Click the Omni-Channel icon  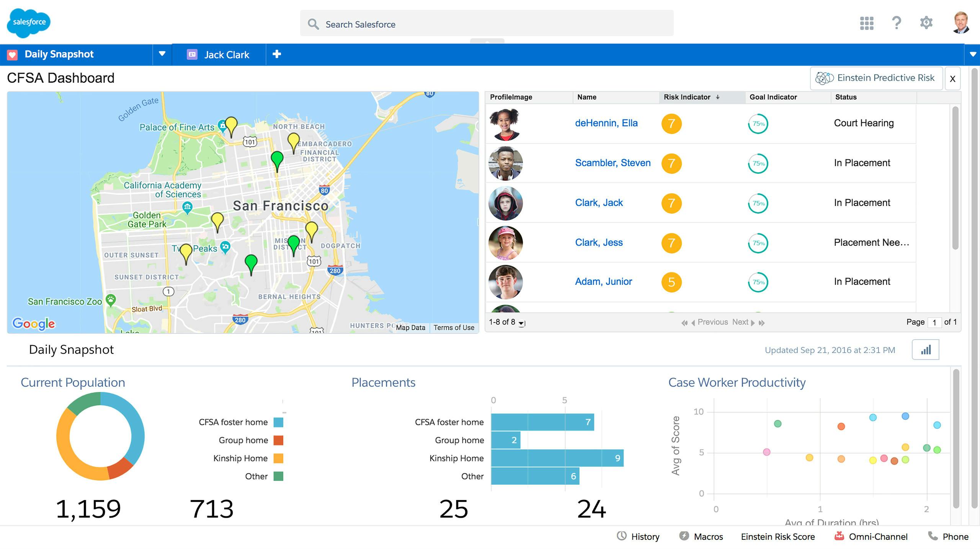click(x=839, y=536)
